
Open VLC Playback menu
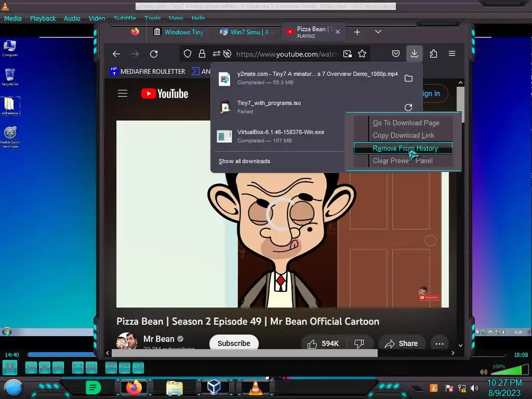coord(43,18)
